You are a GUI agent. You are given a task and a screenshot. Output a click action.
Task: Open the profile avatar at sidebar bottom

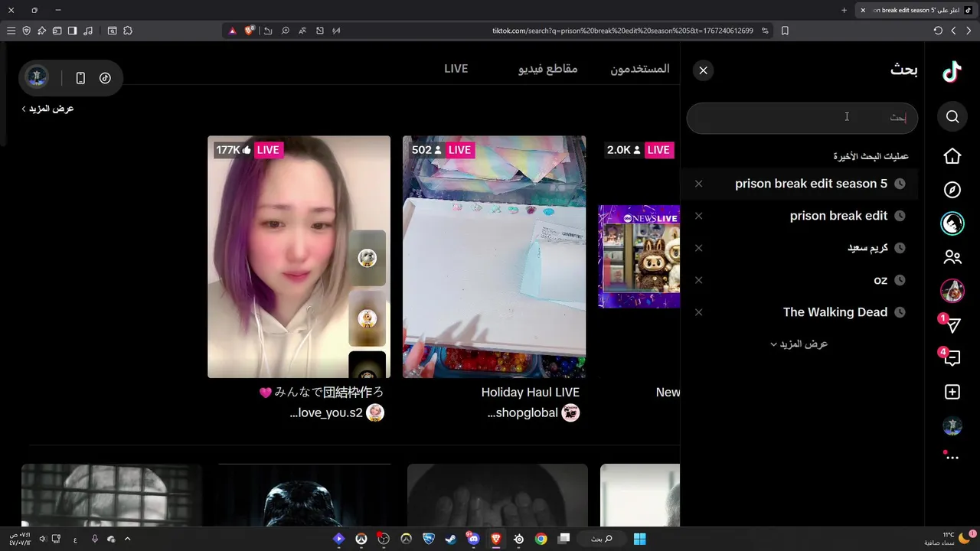click(x=952, y=426)
